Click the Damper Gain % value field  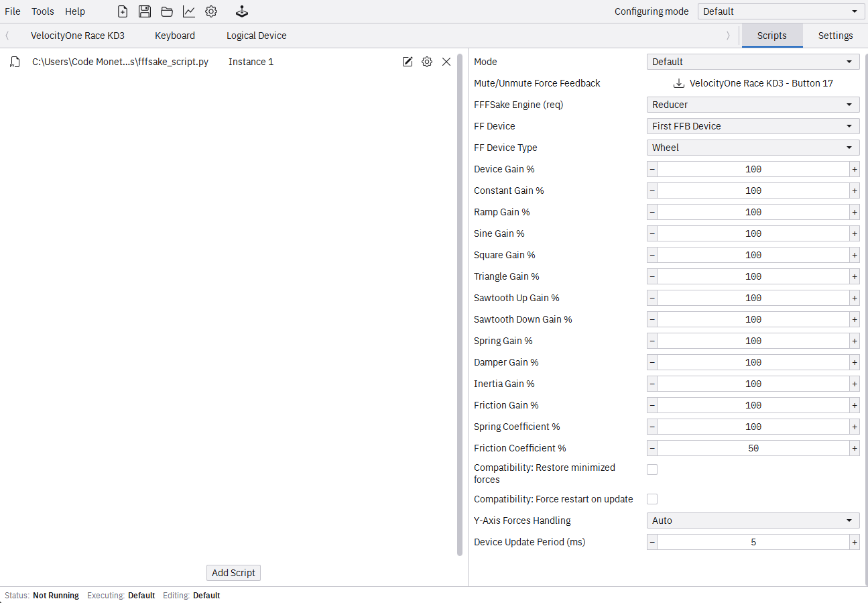[x=753, y=362]
